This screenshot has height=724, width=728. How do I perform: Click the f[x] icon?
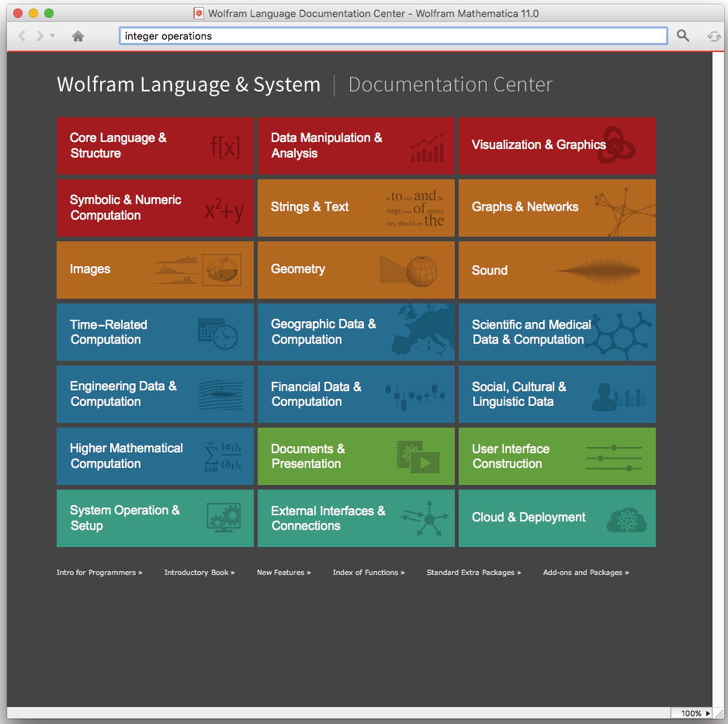click(x=225, y=147)
